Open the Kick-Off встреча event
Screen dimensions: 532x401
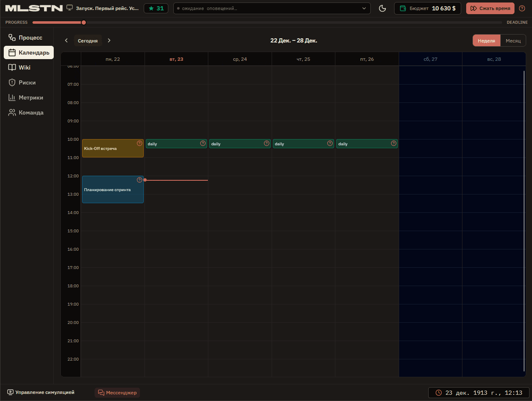point(113,148)
